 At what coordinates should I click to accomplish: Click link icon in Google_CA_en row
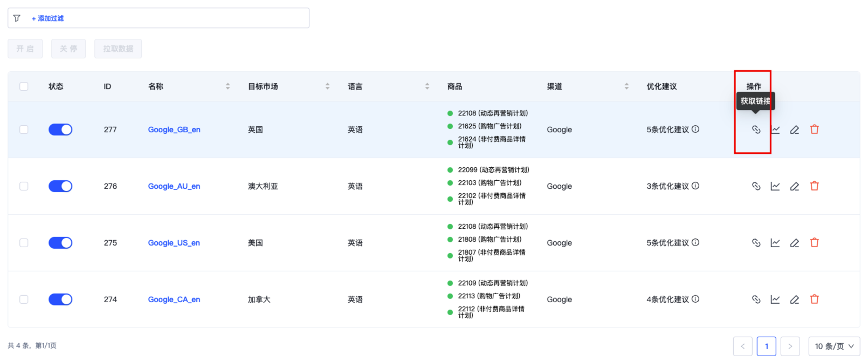click(756, 299)
